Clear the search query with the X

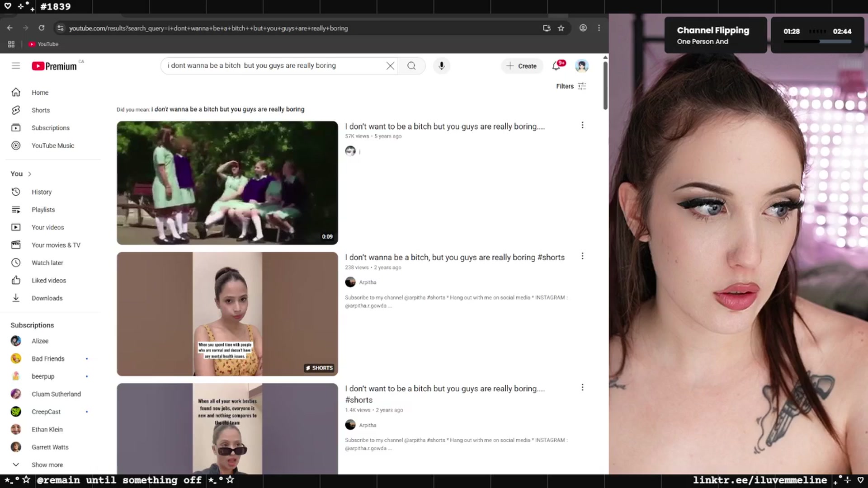pyautogui.click(x=390, y=66)
